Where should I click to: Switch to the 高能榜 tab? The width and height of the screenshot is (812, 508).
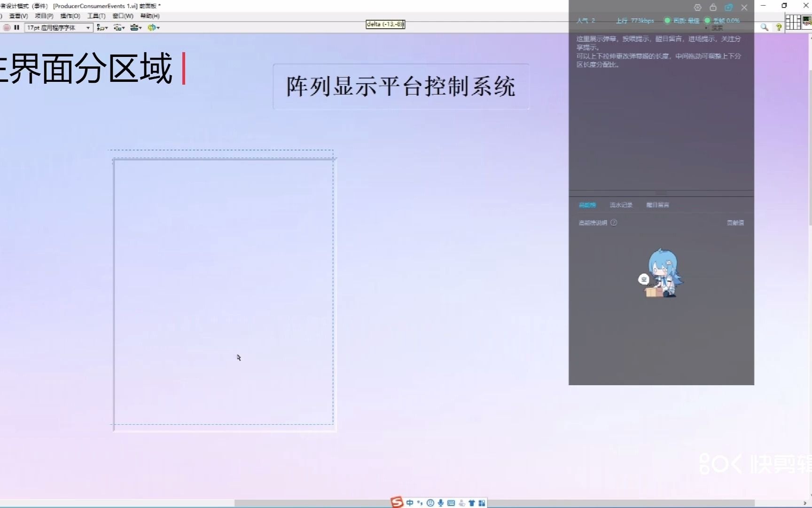click(587, 205)
